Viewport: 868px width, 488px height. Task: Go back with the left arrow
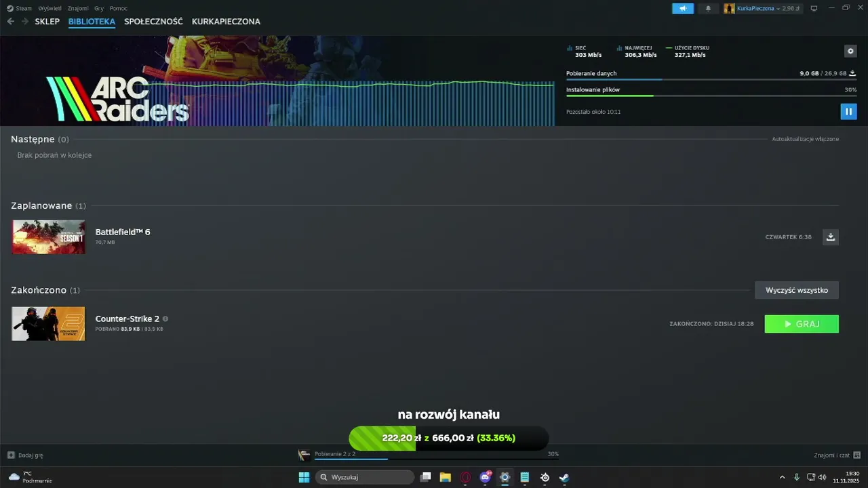click(x=10, y=22)
